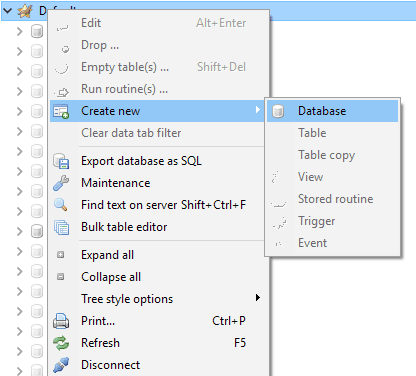Click the Bulk table editor icon
Screen dimensions: 416x376
pos(62,227)
